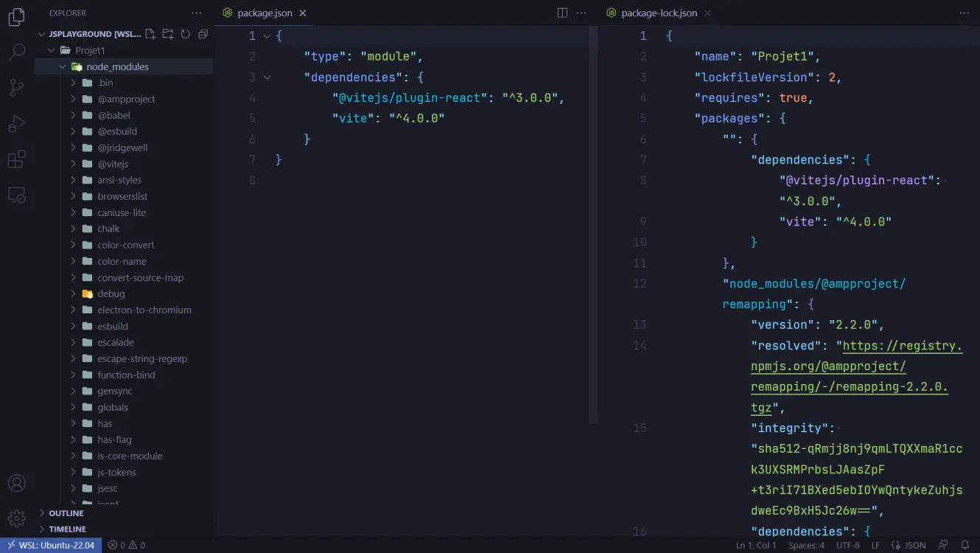Open the Accounts menu icon
The image size is (980, 553).
click(x=16, y=483)
